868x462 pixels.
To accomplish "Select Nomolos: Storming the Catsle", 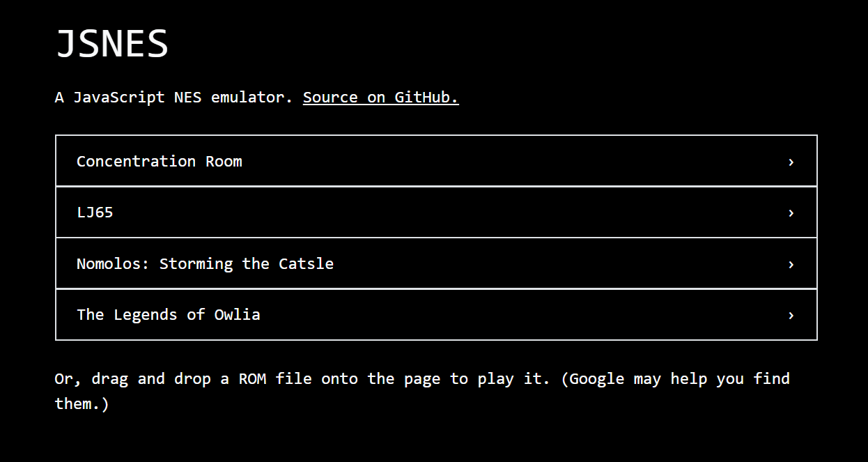I will pyautogui.click(x=205, y=264).
